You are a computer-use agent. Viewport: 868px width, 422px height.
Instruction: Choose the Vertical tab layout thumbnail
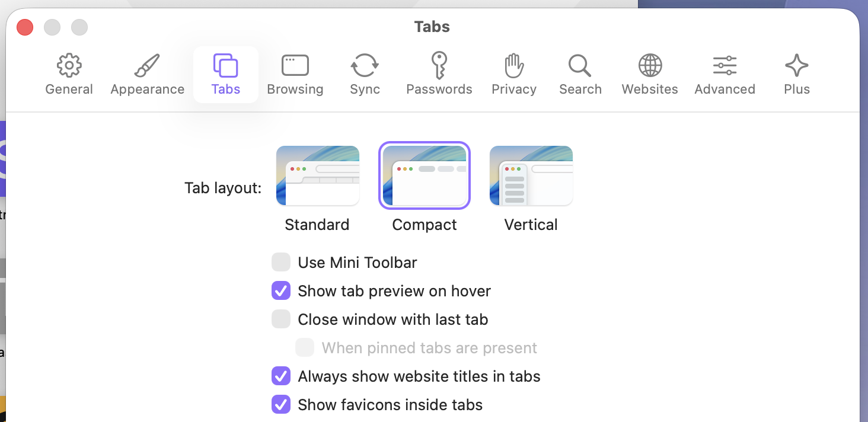pos(531,176)
